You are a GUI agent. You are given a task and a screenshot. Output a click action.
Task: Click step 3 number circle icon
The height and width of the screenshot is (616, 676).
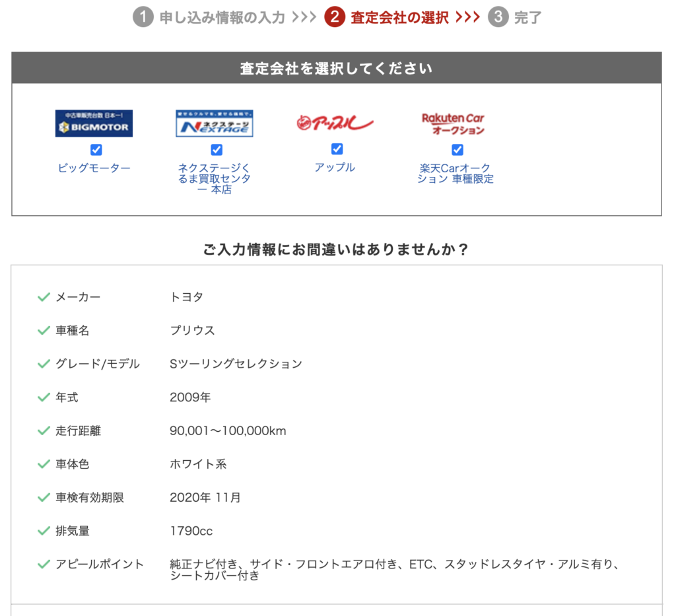tap(498, 17)
